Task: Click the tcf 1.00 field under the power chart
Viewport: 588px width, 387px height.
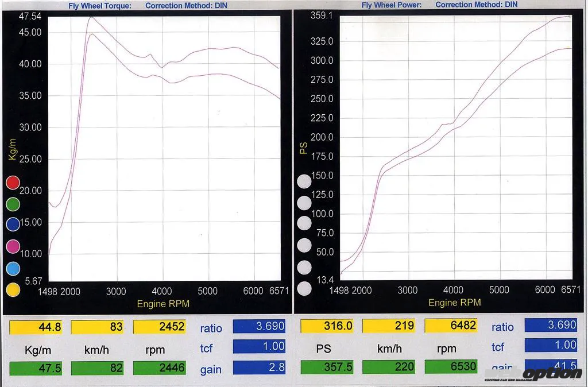Action: [550, 345]
